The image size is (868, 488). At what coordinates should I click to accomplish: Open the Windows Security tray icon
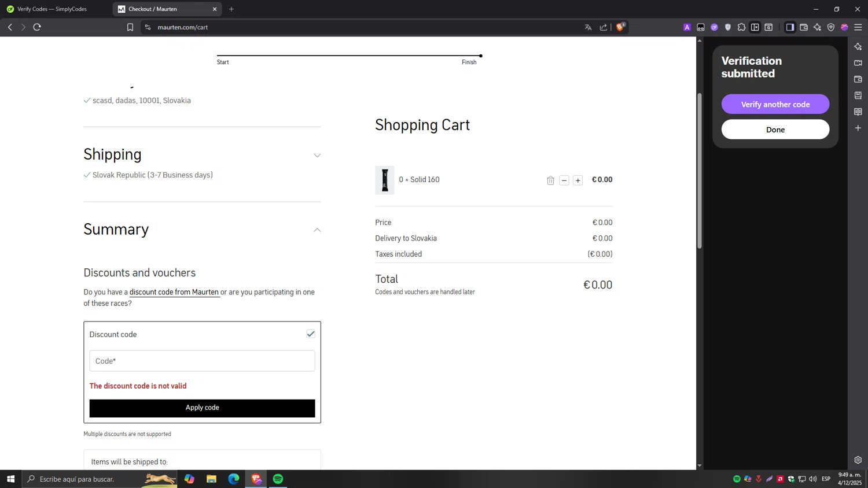click(791, 479)
